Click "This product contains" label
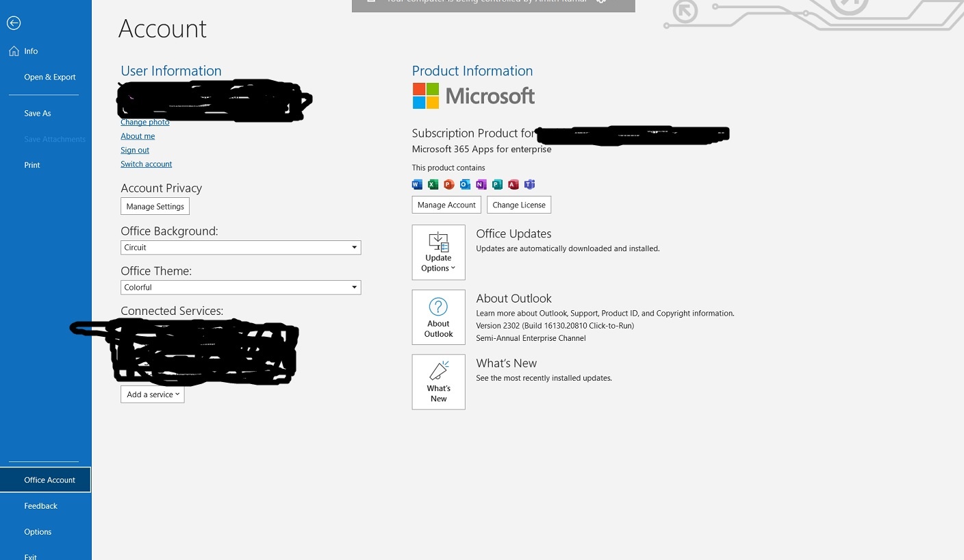The width and height of the screenshot is (964, 560). 448,168
